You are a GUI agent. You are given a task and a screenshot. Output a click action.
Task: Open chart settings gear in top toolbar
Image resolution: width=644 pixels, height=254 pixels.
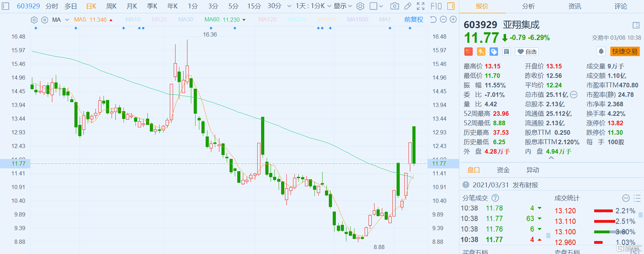point(360,6)
